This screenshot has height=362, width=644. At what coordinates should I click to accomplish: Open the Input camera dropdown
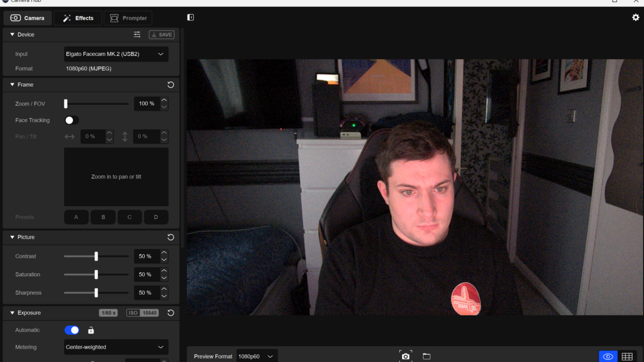[x=116, y=54]
